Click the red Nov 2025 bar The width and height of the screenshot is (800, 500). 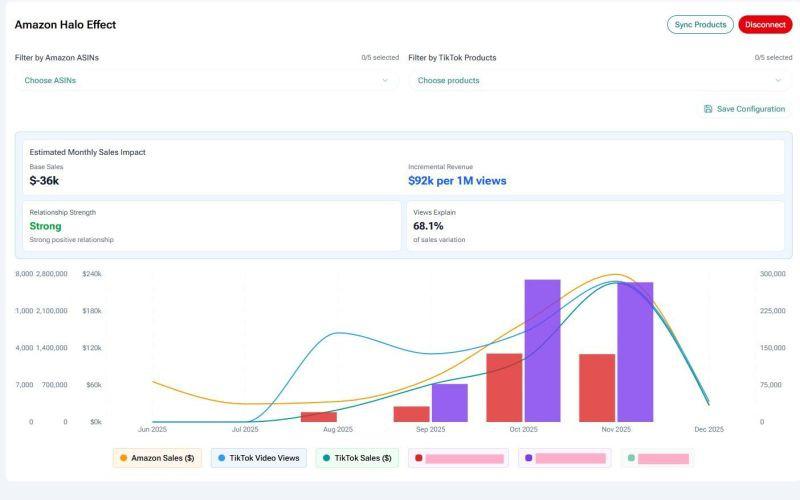[597, 388]
